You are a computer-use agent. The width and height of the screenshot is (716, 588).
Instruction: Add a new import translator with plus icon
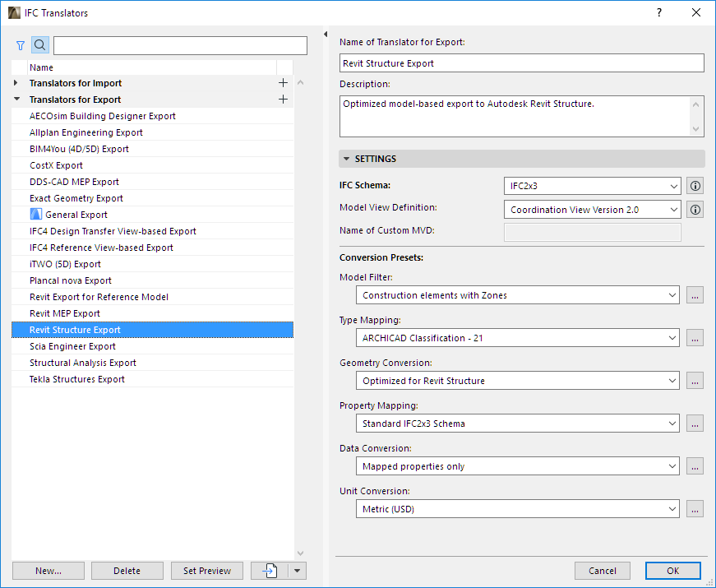coord(284,83)
